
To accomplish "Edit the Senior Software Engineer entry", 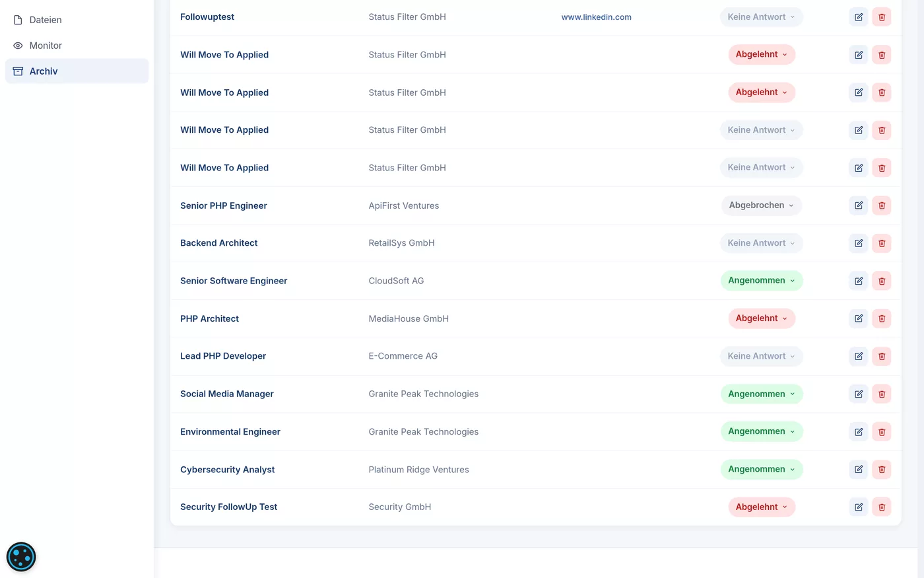I will pos(859,281).
